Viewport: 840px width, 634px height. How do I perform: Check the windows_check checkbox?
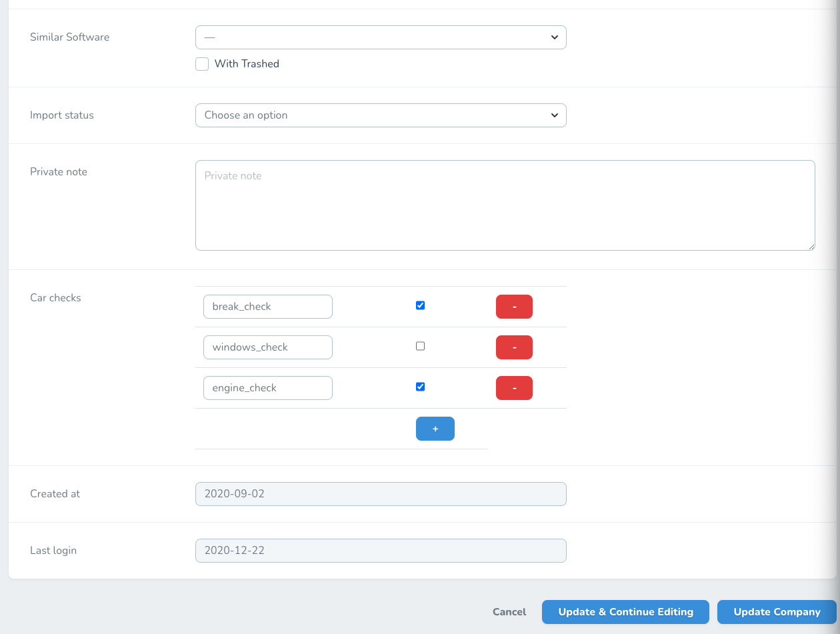click(420, 346)
